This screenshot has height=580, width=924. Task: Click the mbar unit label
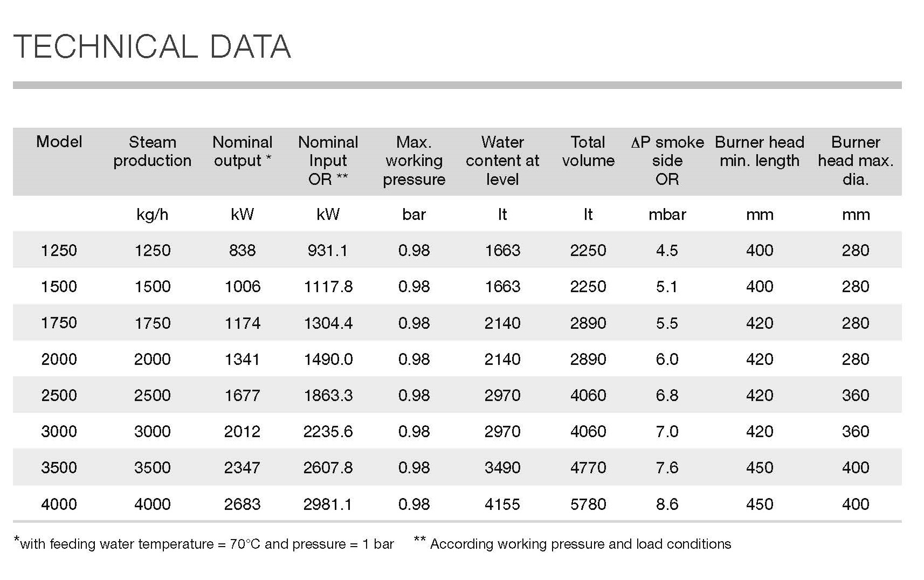tap(667, 215)
